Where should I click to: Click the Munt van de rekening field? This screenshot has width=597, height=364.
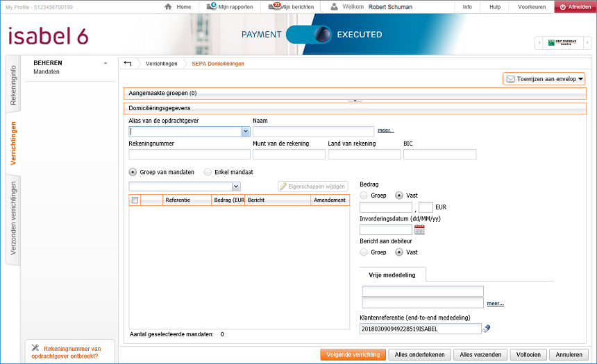point(289,155)
